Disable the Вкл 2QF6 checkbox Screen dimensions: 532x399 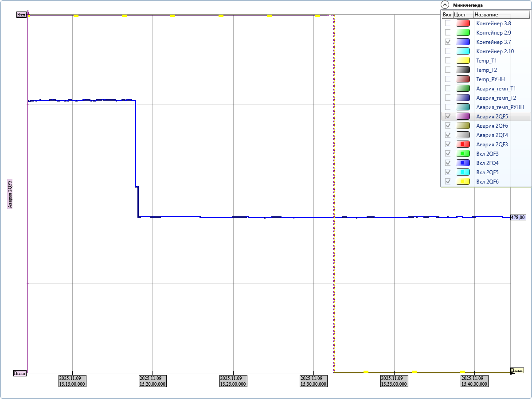(448, 181)
